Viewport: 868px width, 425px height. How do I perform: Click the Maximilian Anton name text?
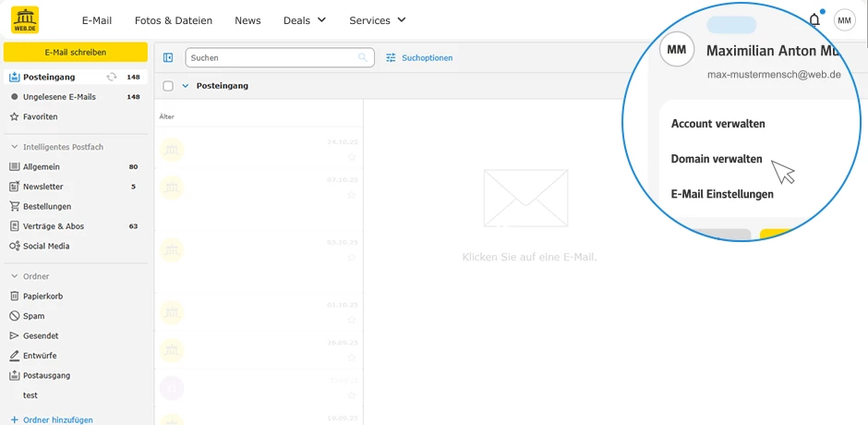(x=772, y=51)
